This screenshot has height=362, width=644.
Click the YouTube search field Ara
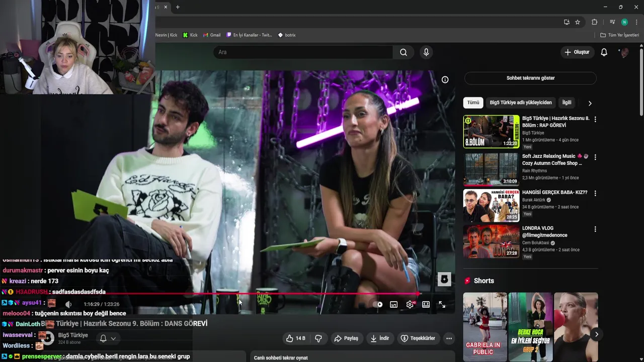point(304,52)
